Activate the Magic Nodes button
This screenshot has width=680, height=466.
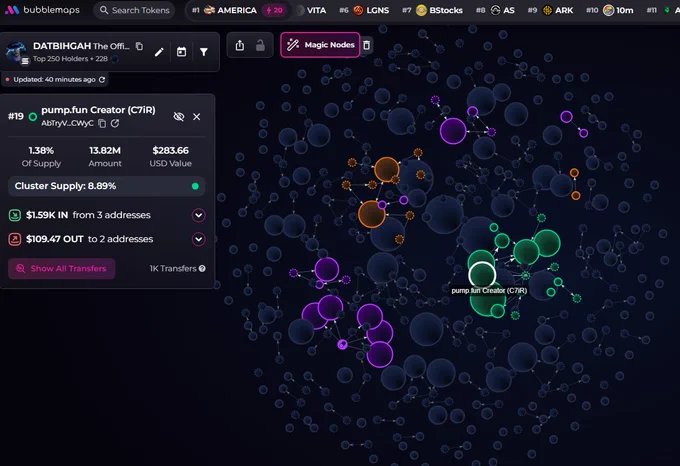[x=320, y=45]
